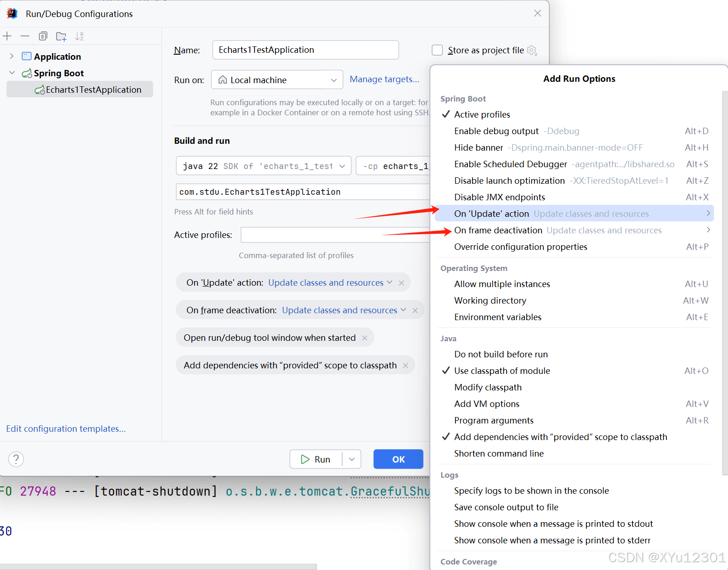Expand On 'Update' action submenu
The height and width of the screenshot is (570, 728).
pos(708,213)
